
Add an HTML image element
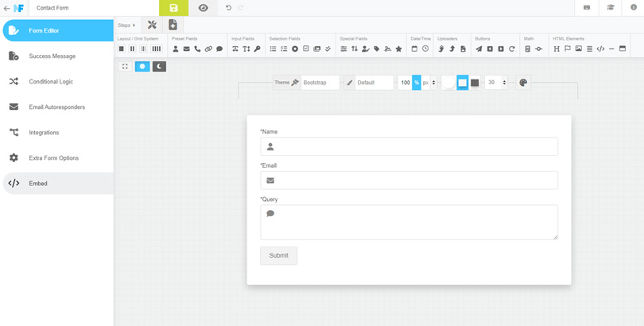(x=579, y=49)
